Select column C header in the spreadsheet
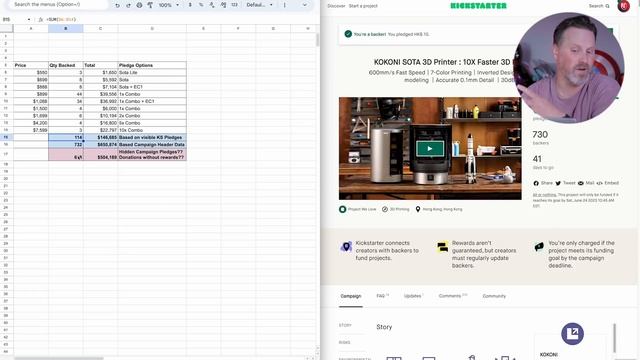 click(100, 29)
